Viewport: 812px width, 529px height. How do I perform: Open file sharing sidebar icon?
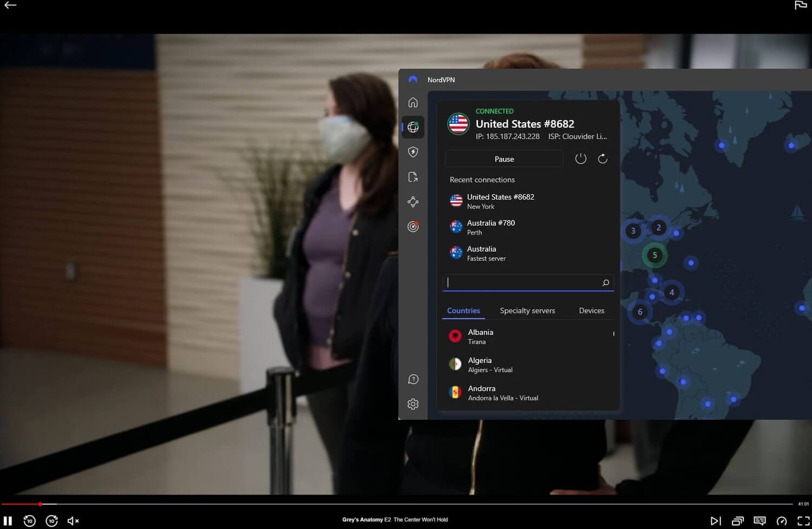point(413,177)
